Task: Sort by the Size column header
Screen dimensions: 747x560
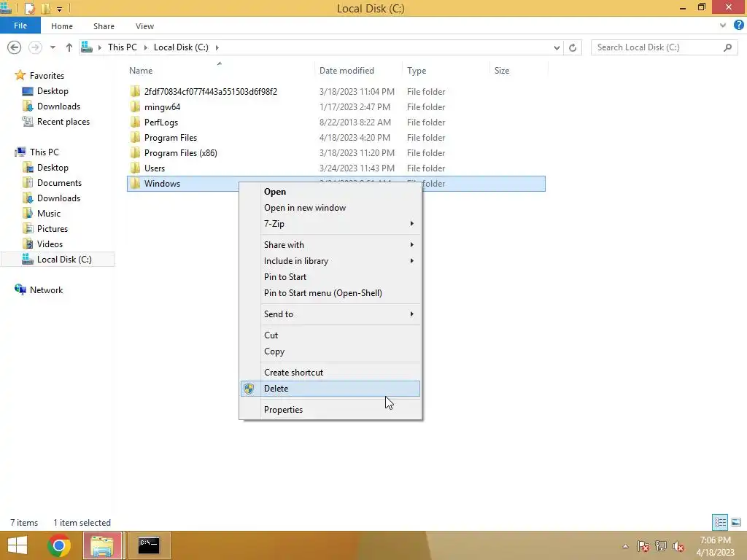Action: point(502,71)
